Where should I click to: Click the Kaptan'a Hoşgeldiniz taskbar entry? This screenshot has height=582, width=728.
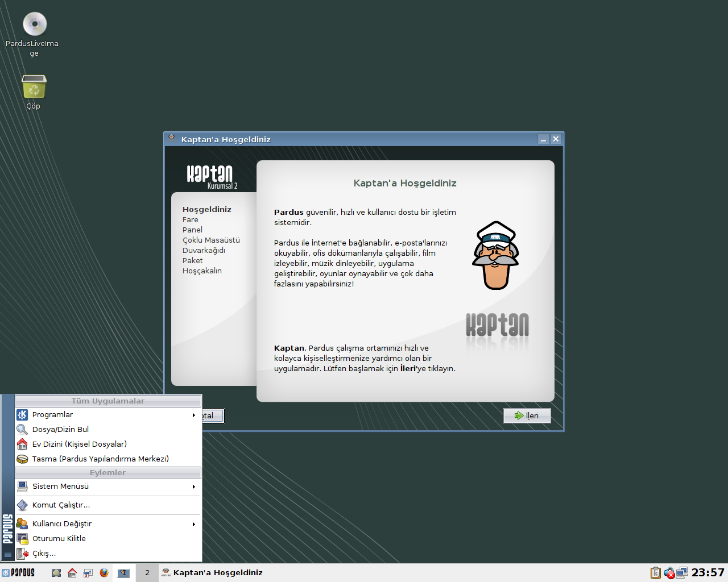212,573
